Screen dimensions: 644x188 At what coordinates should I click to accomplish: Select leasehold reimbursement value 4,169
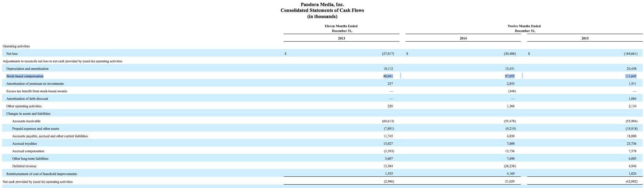tap(510, 174)
